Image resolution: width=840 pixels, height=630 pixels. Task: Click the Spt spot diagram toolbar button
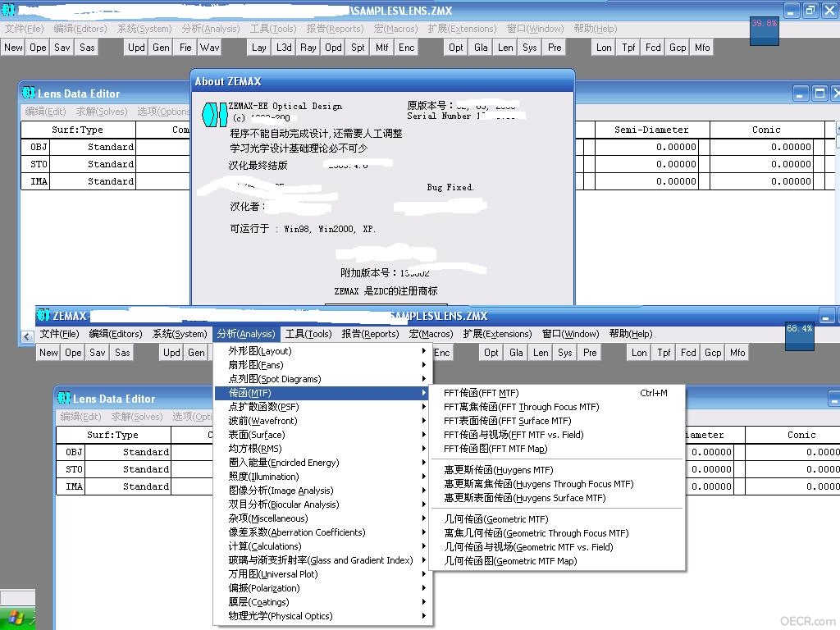(358, 47)
